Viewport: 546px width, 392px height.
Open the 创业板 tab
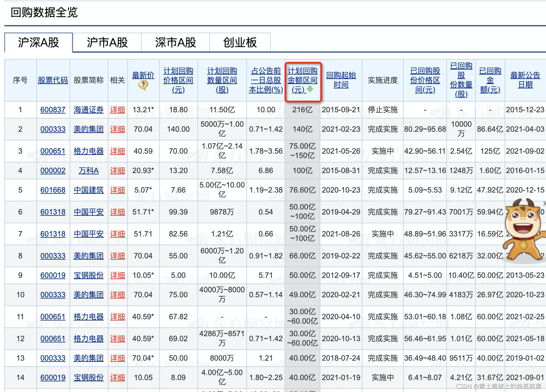(x=240, y=43)
